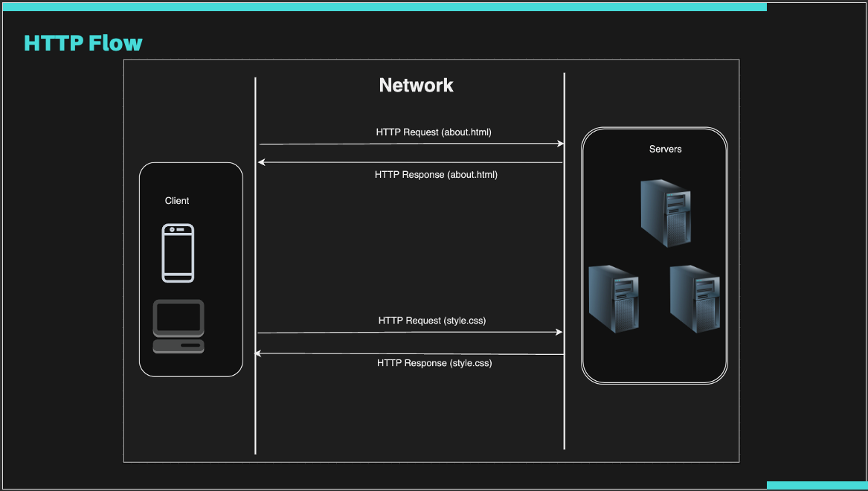Viewport: 868px width, 491px height.
Task: Click "HTTP Response (style.css)" text
Action: (x=434, y=363)
